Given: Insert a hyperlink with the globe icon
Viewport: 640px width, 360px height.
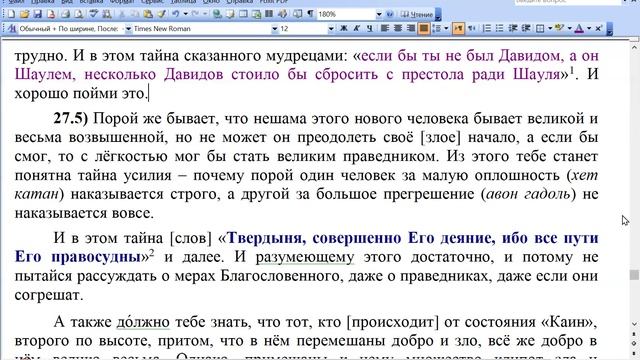Looking at the screenshot, I should [217, 14].
